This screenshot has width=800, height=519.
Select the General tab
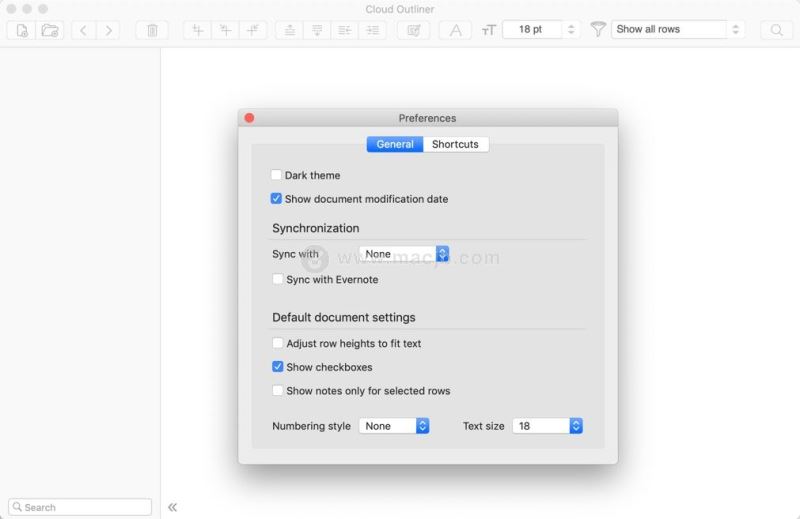(395, 144)
